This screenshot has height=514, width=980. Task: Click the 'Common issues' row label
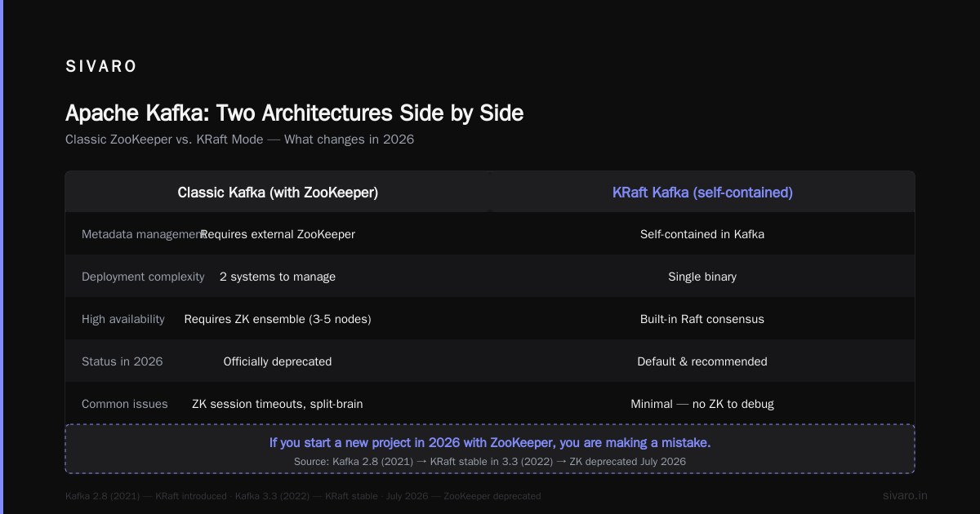pyautogui.click(x=125, y=404)
